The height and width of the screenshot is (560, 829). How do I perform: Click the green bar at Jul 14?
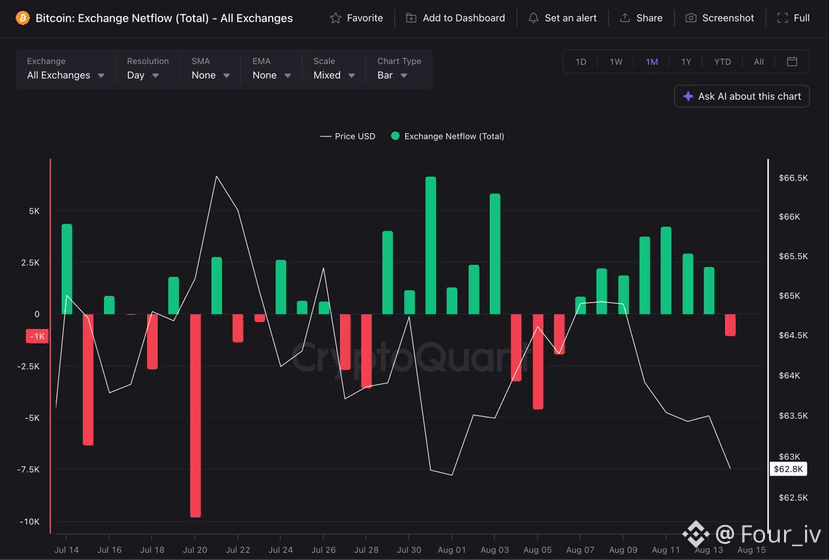[67, 269]
